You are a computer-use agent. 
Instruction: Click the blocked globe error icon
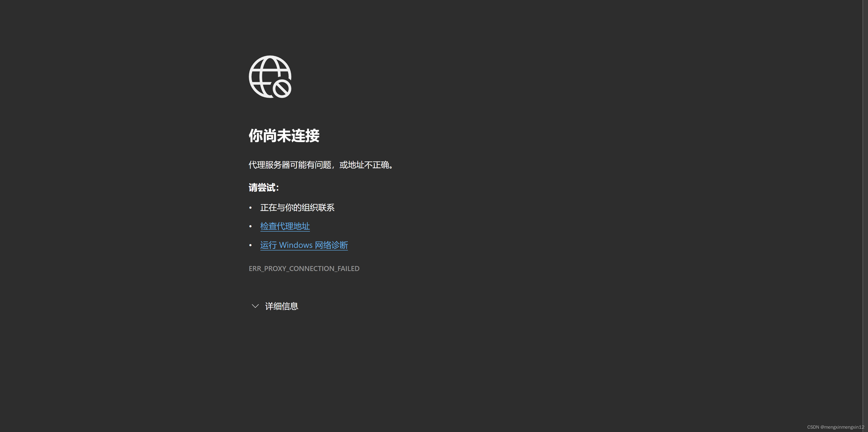point(270,77)
